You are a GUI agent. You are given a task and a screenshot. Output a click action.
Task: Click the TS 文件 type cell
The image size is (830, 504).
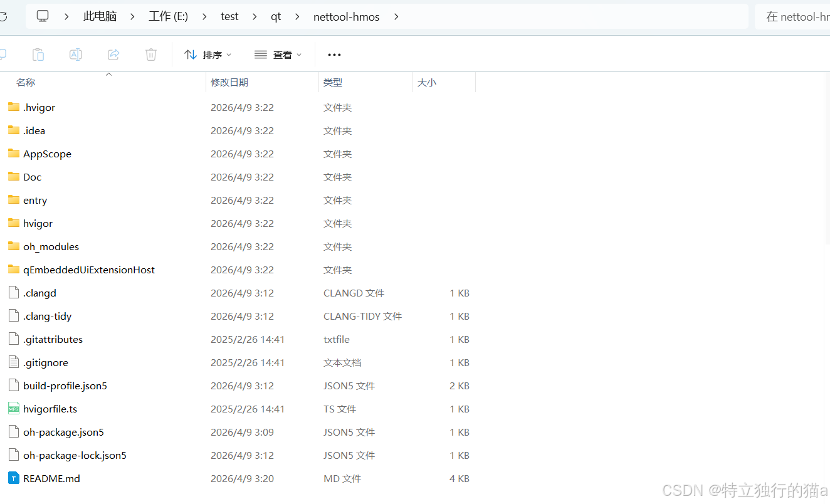[x=340, y=409]
